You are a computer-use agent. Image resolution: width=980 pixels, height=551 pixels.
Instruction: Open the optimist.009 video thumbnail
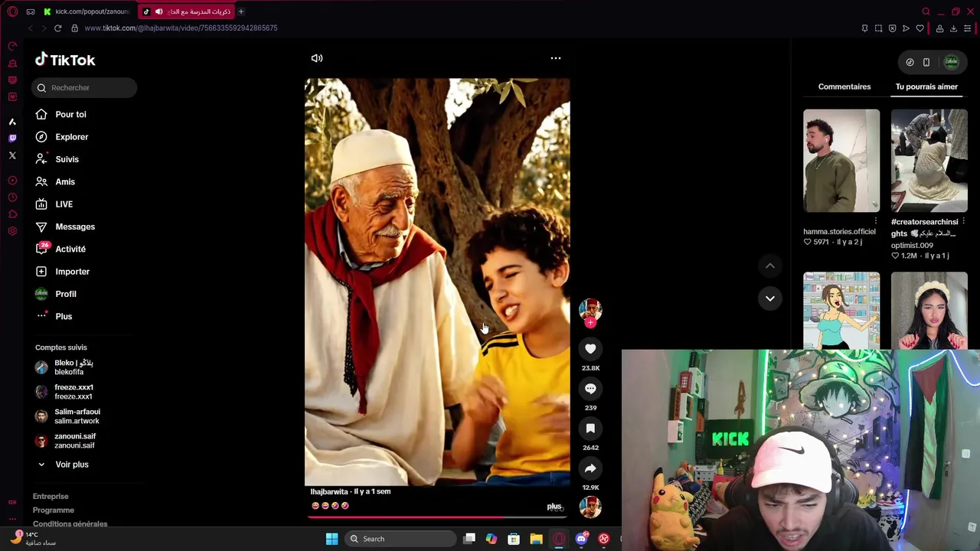click(x=929, y=161)
